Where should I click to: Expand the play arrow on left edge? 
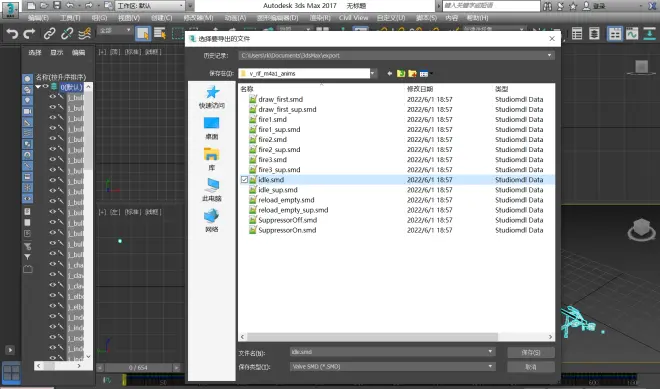click(10, 350)
